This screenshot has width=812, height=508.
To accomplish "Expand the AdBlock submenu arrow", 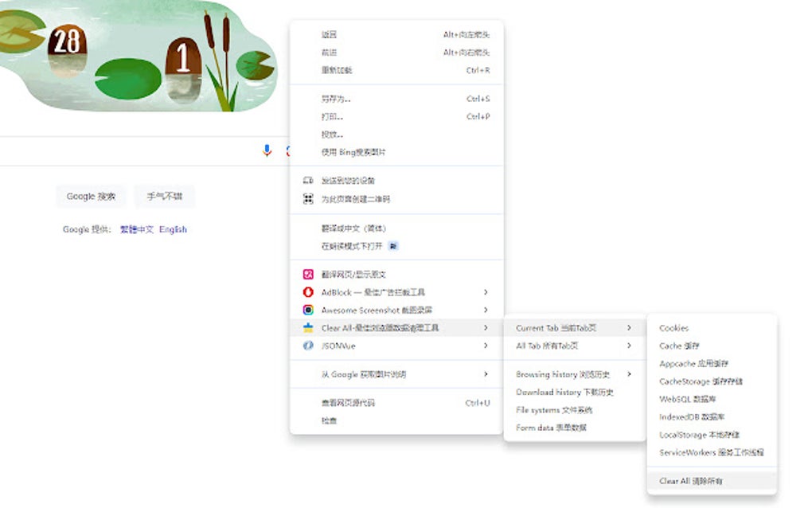I will tap(486, 292).
